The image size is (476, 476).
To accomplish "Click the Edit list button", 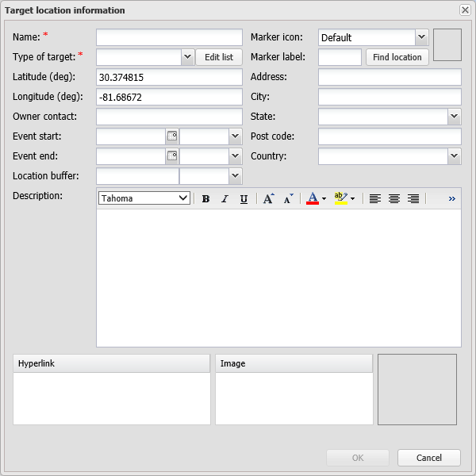I will click(x=218, y=57).
